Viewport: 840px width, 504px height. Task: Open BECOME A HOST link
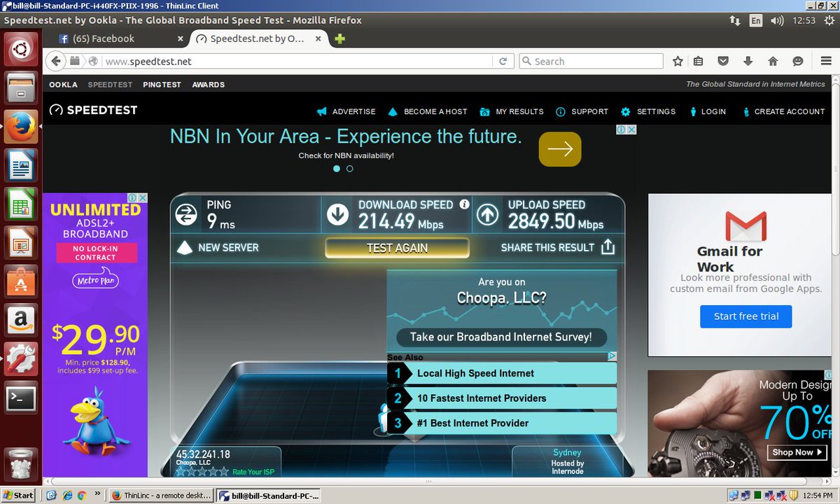tap(428, 111)
